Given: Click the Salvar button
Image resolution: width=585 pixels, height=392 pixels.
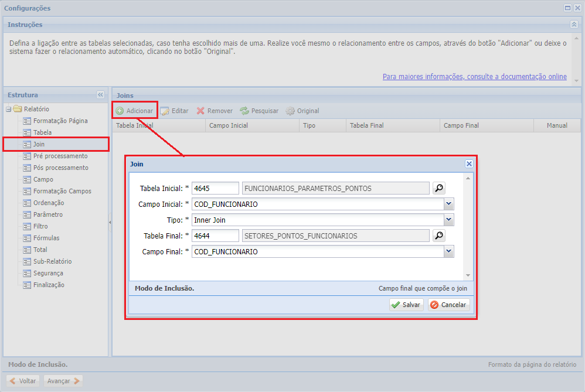Looking at the screenshot, I should click(406, 305).
